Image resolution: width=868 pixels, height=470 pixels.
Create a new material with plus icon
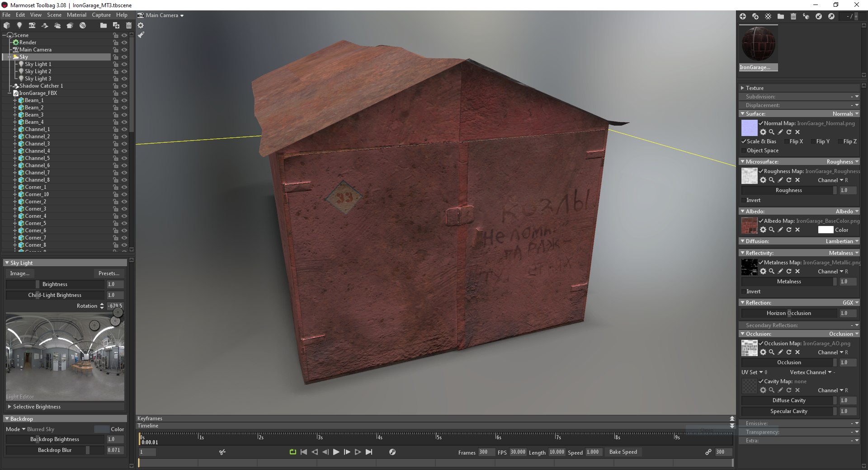coord(743,16)
